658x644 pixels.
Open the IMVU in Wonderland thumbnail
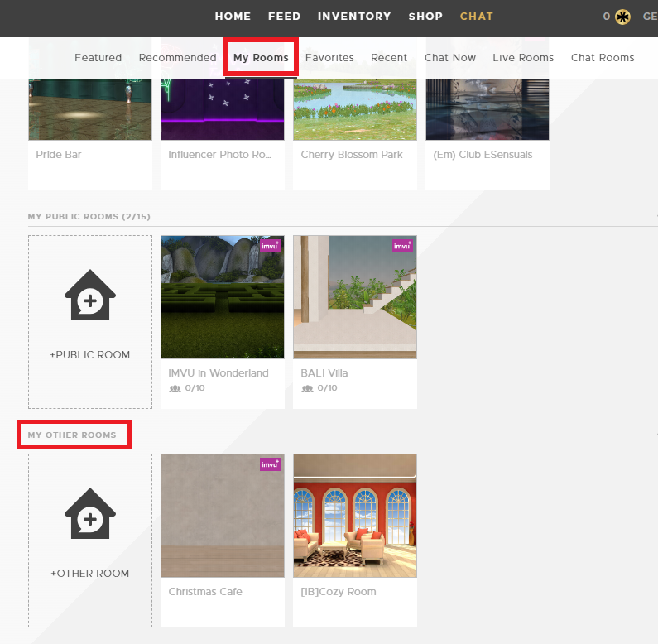tap(223, 297)
